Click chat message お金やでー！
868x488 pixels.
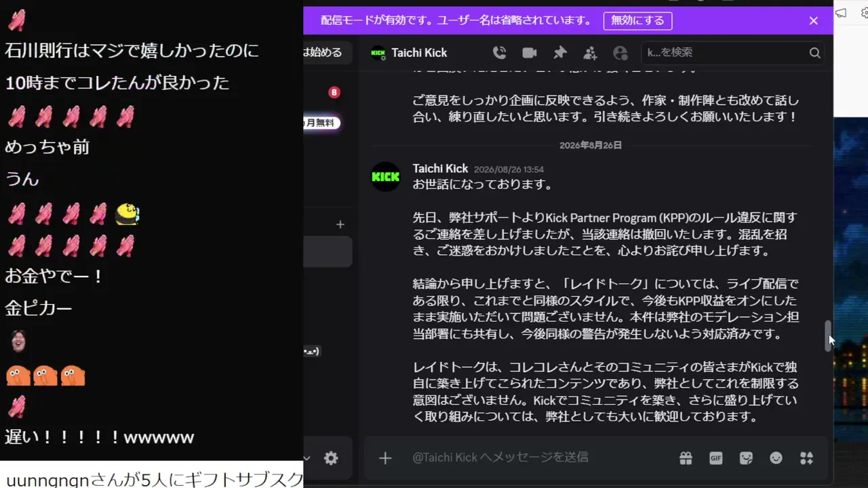pos(54,276)
